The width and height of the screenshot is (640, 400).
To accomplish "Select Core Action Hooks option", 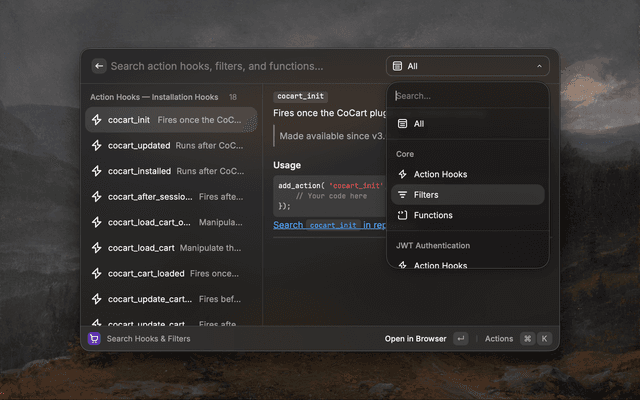I will click(467, 174).
